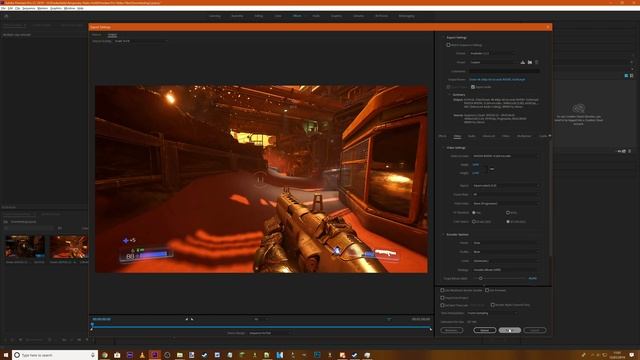Click the export settings vertical scrollbar
This screenshot has width=640, height=360.
(x=550, y=198)
